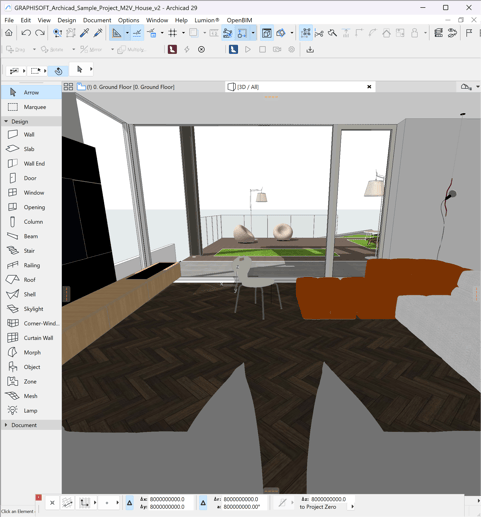Viewport: 481px width, 517px height.
Task: Select the Door tool
Action: 31,178
